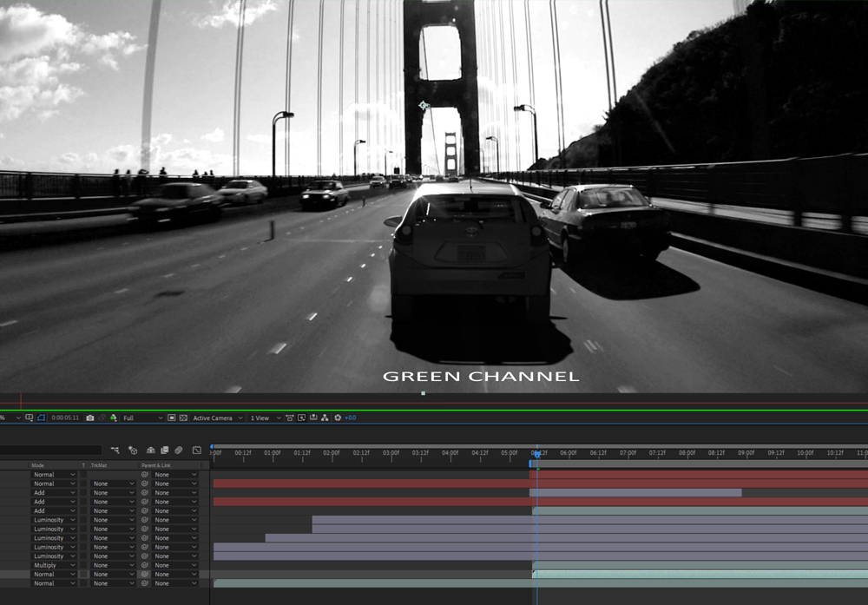
Task: Show the last snapshot
Action: 102,418
